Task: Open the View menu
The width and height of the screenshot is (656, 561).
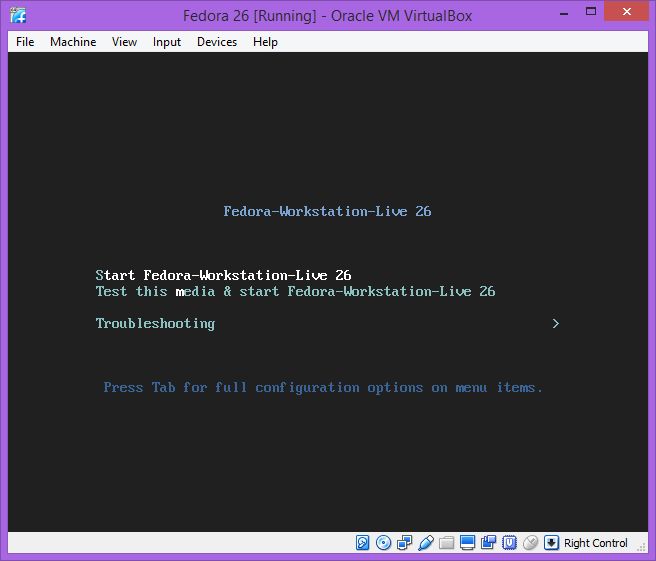Action: coord(124,42)
